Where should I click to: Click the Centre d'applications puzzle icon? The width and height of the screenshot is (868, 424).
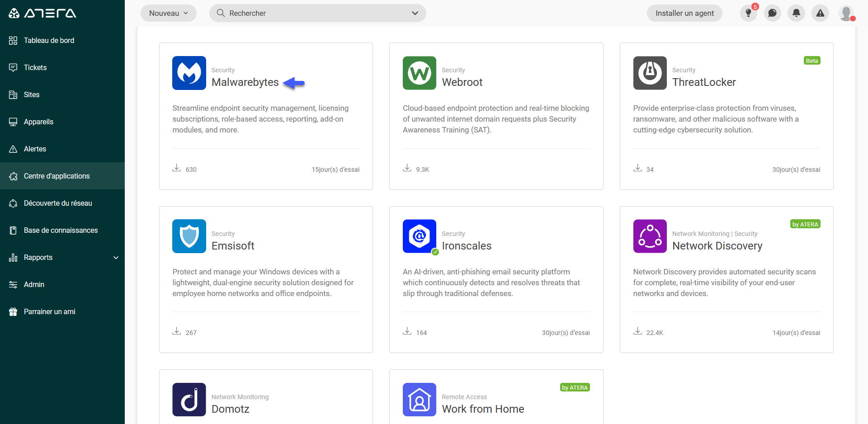click(13, 176)
